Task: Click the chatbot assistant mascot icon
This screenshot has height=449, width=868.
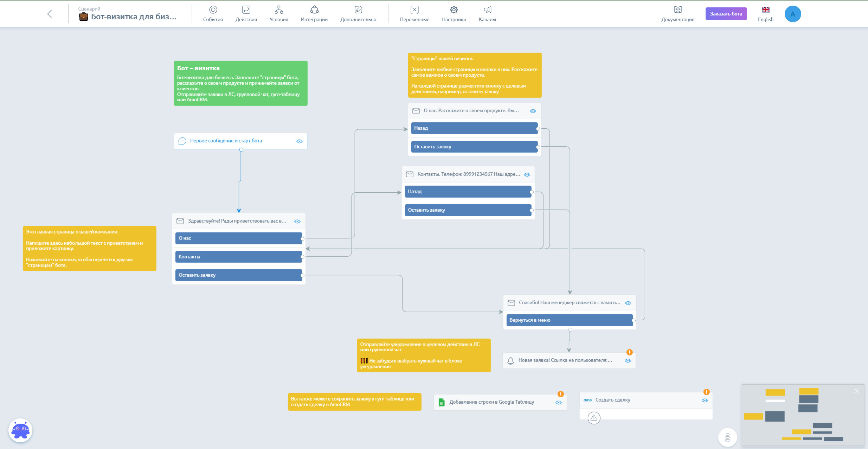Action: click(20, 430)
